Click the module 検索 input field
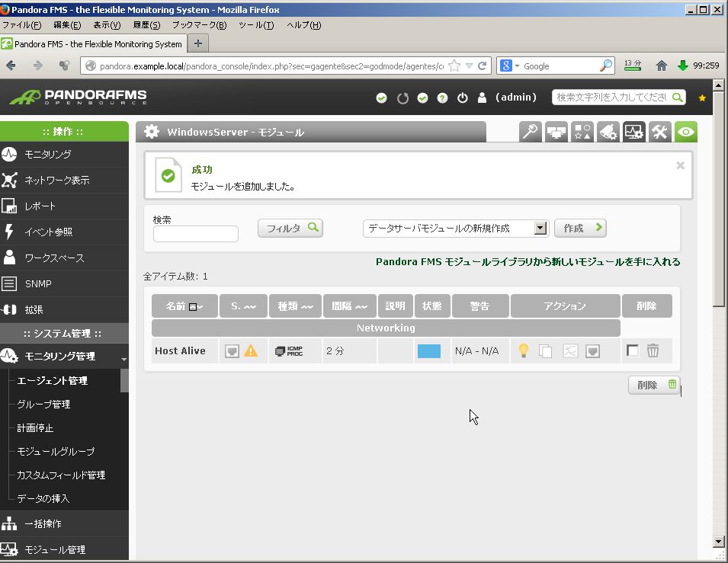 (195, 233)
